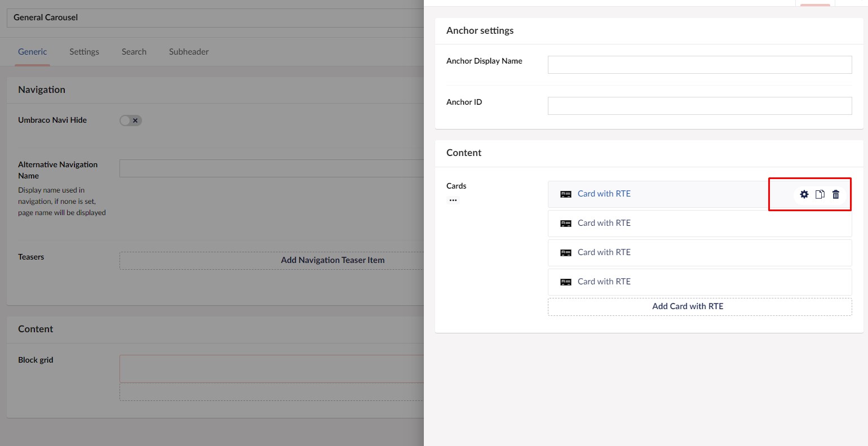Open the Search tab
The height and width of the screenshot is (446, 868).
pyautogui.click(x=134, y=52)
